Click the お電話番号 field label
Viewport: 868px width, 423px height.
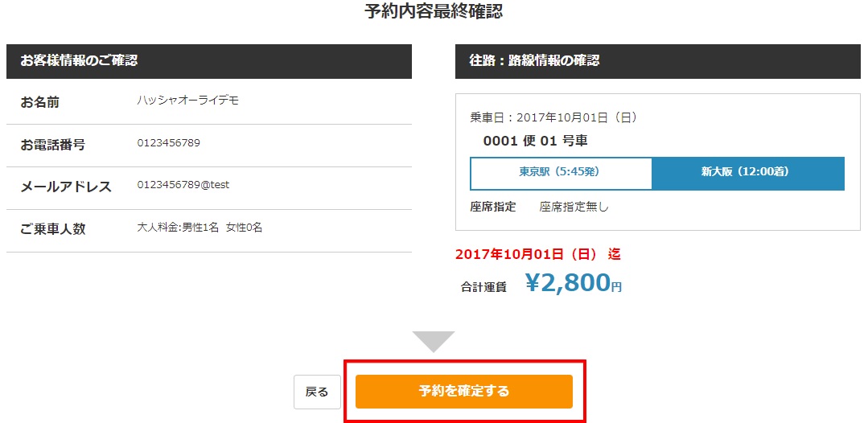pos(52,145)
